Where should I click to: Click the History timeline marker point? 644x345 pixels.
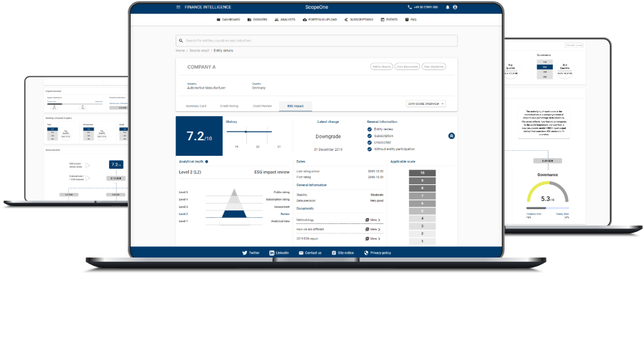coord(246,132)
